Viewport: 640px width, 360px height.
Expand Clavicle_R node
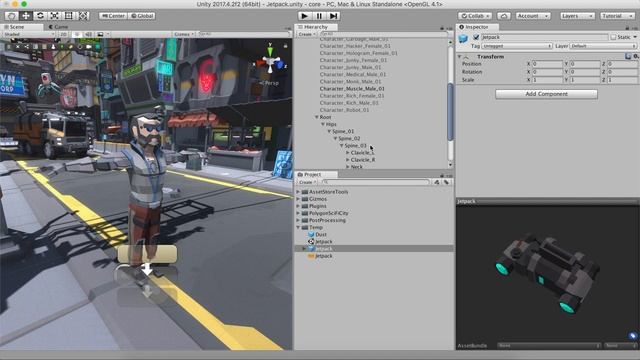coord(348,160)
